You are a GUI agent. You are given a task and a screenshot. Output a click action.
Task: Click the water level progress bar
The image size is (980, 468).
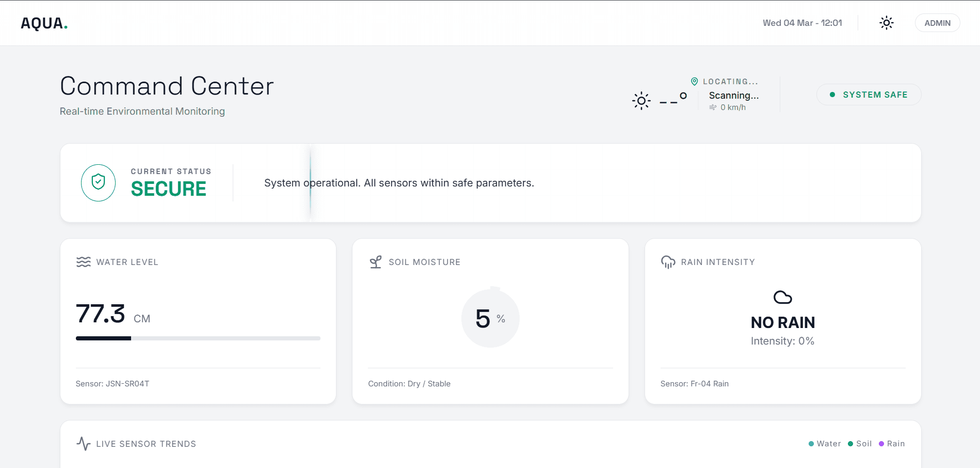[198, 338]
